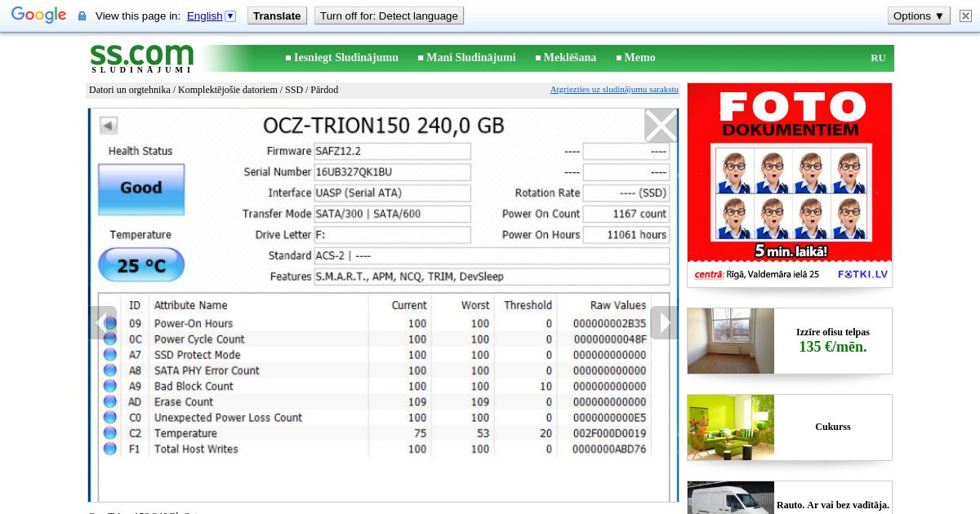Switch site language to RU
Screen dimensions: 980x514
pos(878,58)
